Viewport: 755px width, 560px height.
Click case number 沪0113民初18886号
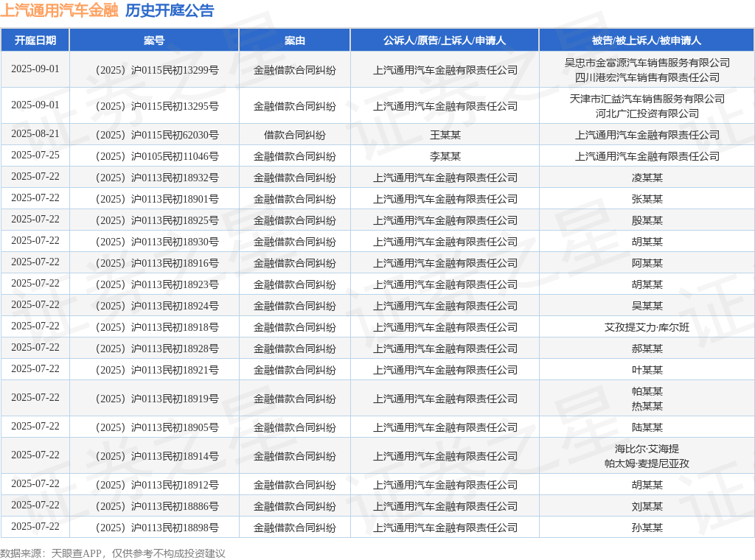point(157,506)
